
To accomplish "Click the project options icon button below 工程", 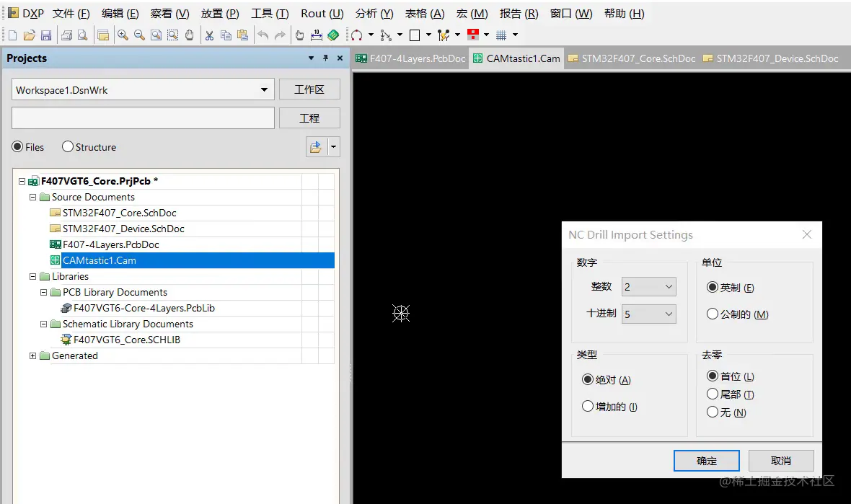I will click(316, 147).
